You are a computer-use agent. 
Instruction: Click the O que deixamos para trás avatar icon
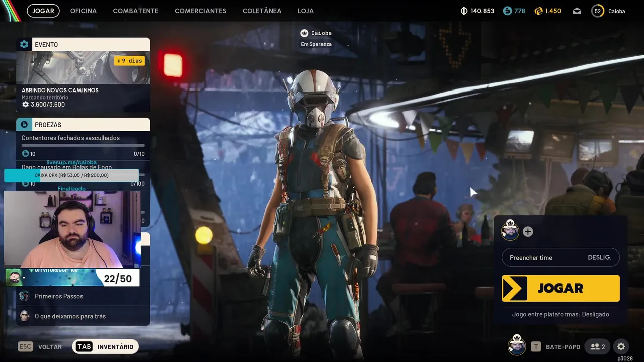point(24,316)
